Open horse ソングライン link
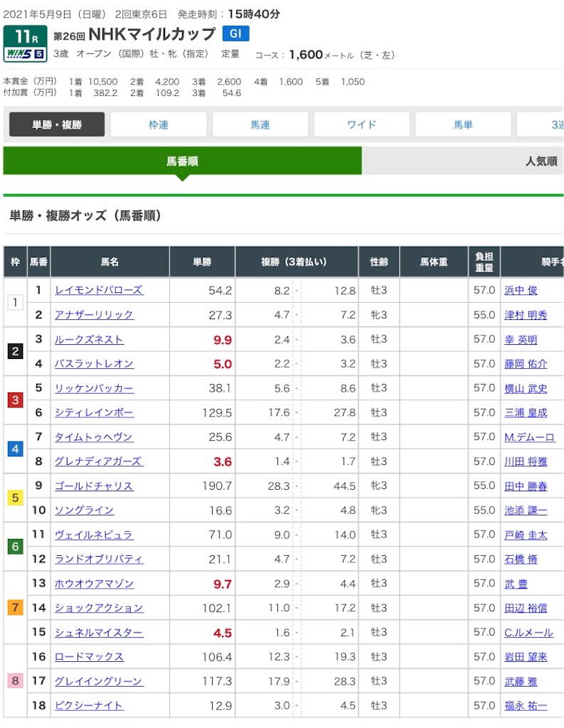 pos(84,510)
